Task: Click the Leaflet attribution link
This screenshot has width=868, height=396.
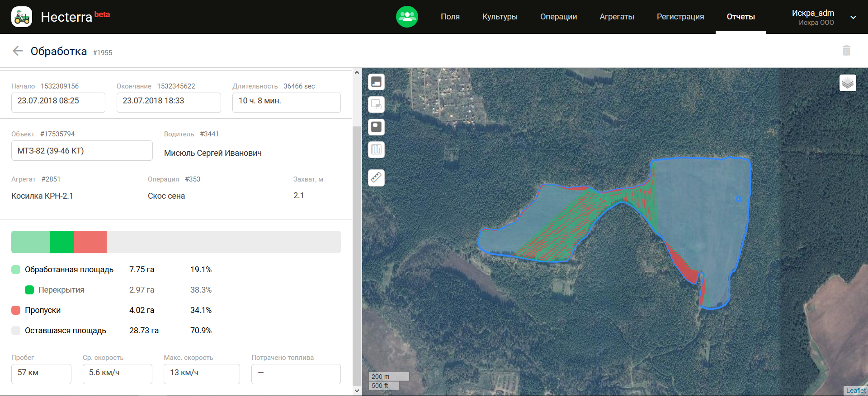Action: 855,391
